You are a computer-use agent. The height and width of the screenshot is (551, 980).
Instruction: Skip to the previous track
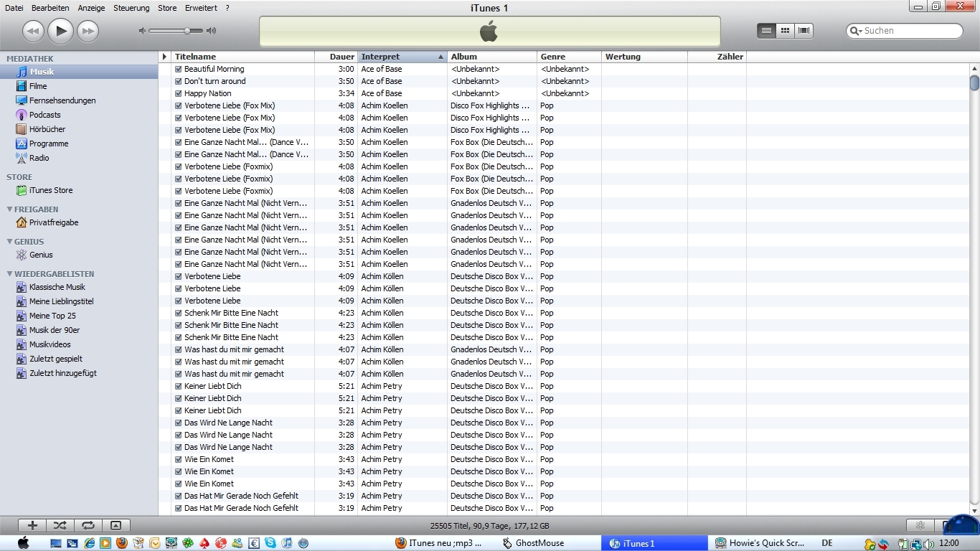[x=34, y=31]
